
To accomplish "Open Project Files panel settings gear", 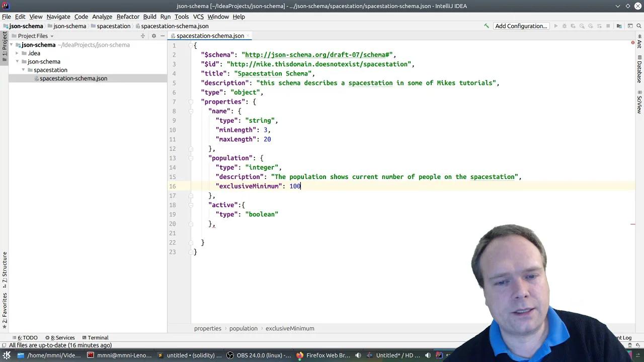I will (x=153, y=36).
